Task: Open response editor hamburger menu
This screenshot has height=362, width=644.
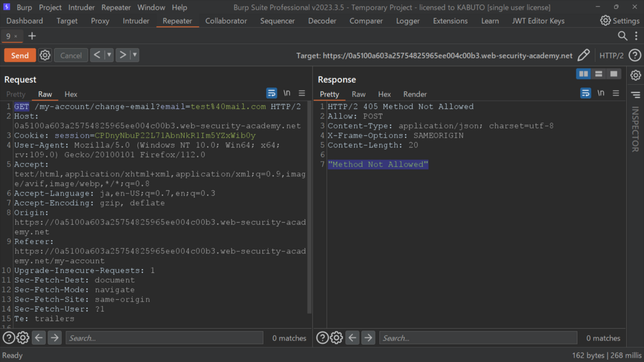Action: pos(616,93)
